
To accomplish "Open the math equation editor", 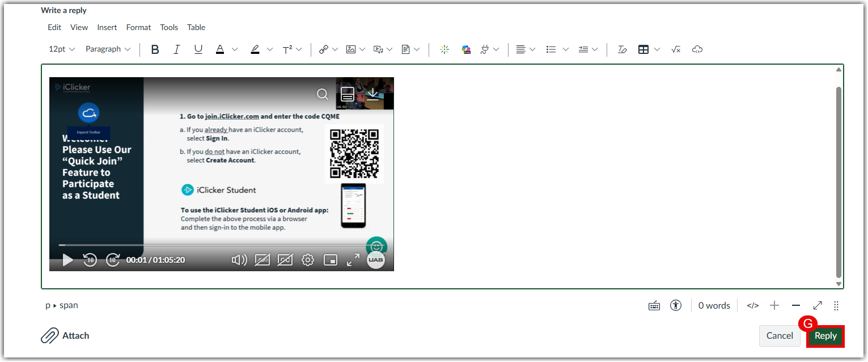I will [x=676, y=49].
